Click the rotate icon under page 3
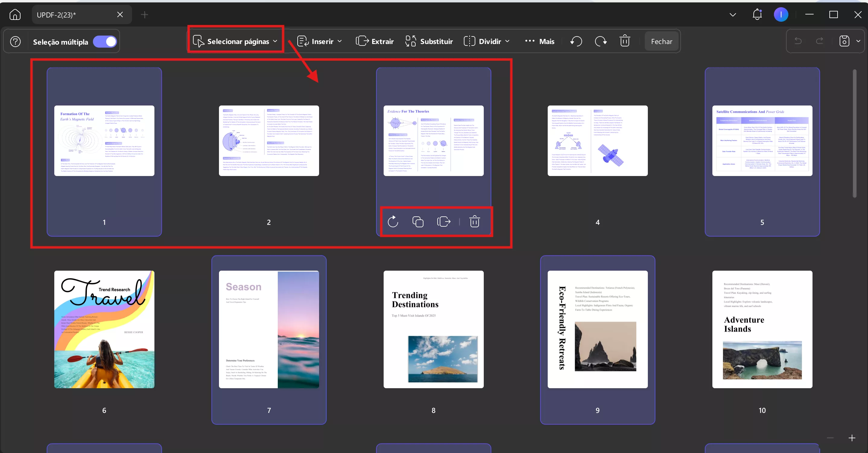Screen dimensions: 868x453 (x=393, y=222)
